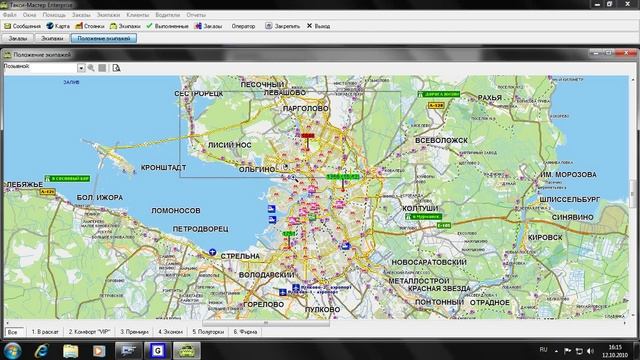Screen dimensions: 640x360
Task: Switch to the Заказы window tab
Action: (18, 38)
